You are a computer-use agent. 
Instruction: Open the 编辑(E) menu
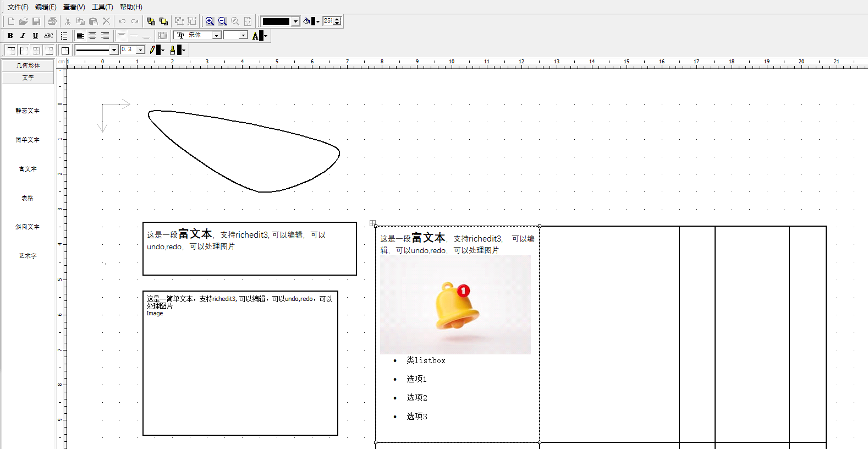[x=46, y=7]
